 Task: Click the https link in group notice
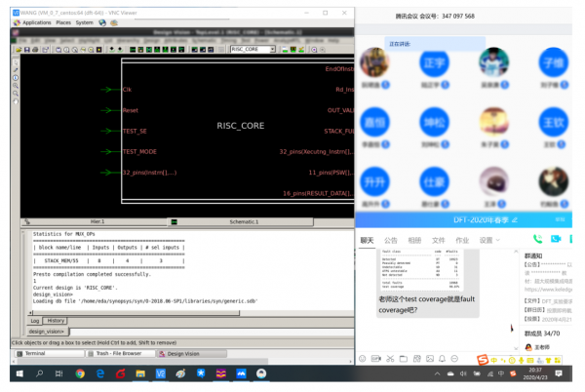click(x=548, y=289)
